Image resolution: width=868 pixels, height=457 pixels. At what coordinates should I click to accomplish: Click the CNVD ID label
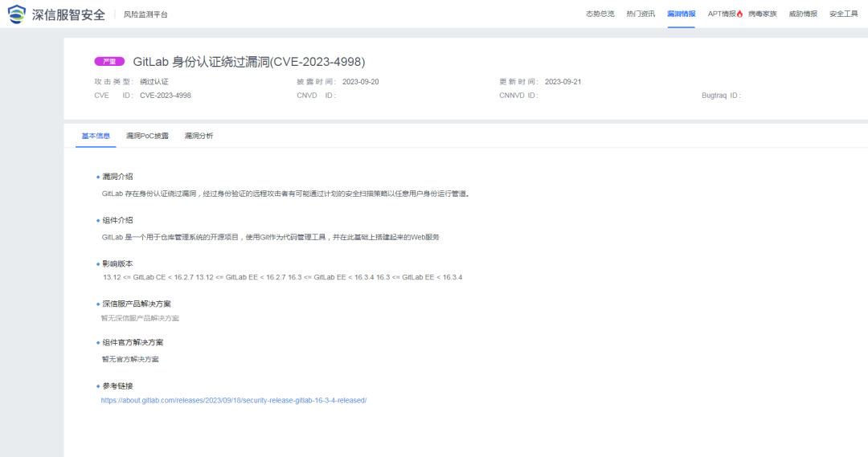pyautogui.click(x=316, y=95)
